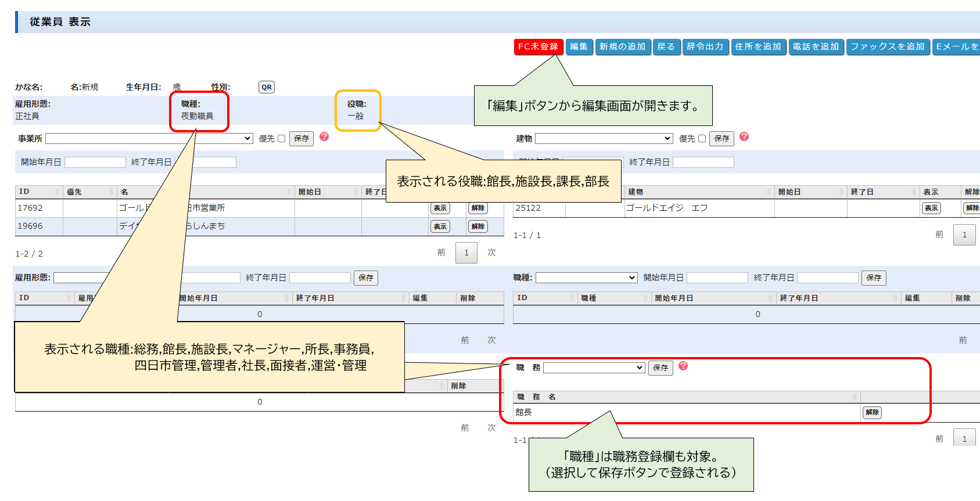Click 解除 button for row 17692
This screenshot has height=501, width=980.
click(x=478, y=208)
